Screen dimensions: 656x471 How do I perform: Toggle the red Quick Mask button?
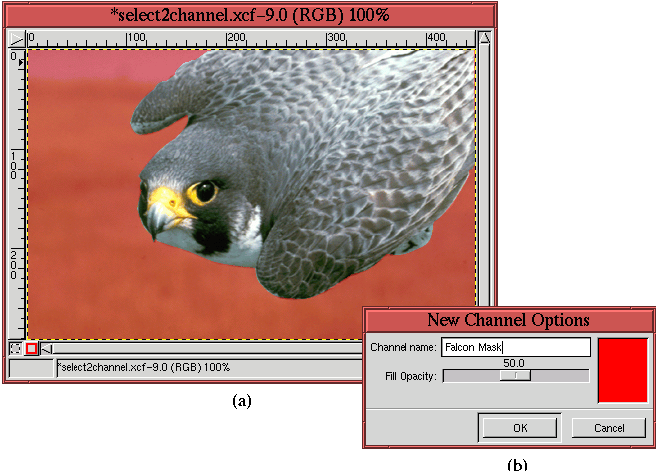31,348
